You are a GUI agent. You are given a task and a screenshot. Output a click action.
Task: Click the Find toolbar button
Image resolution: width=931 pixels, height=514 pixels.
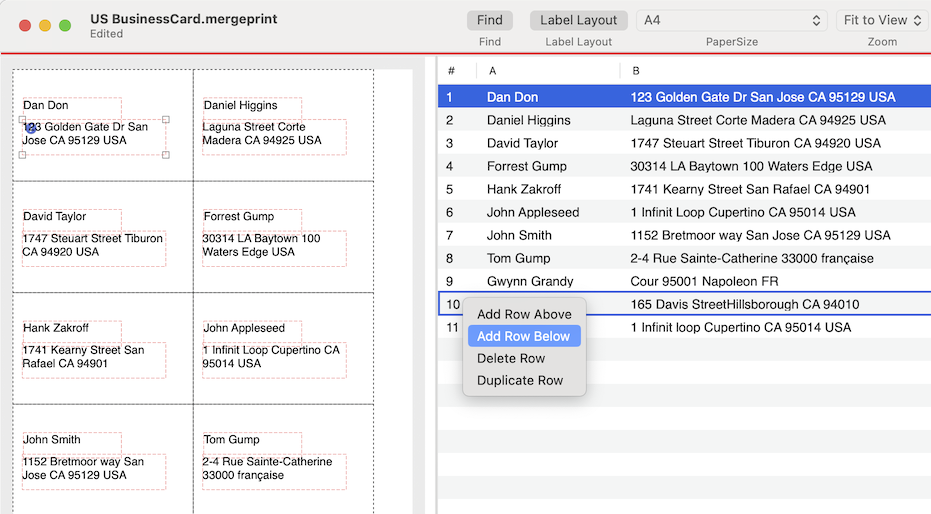(x=489, y=20)
